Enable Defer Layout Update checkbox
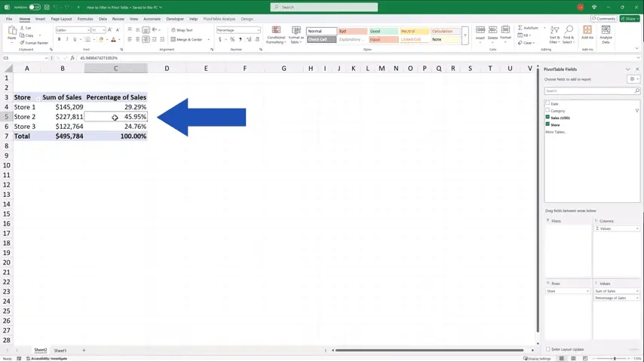Screen dimensions: 644x362 (547, 349)
